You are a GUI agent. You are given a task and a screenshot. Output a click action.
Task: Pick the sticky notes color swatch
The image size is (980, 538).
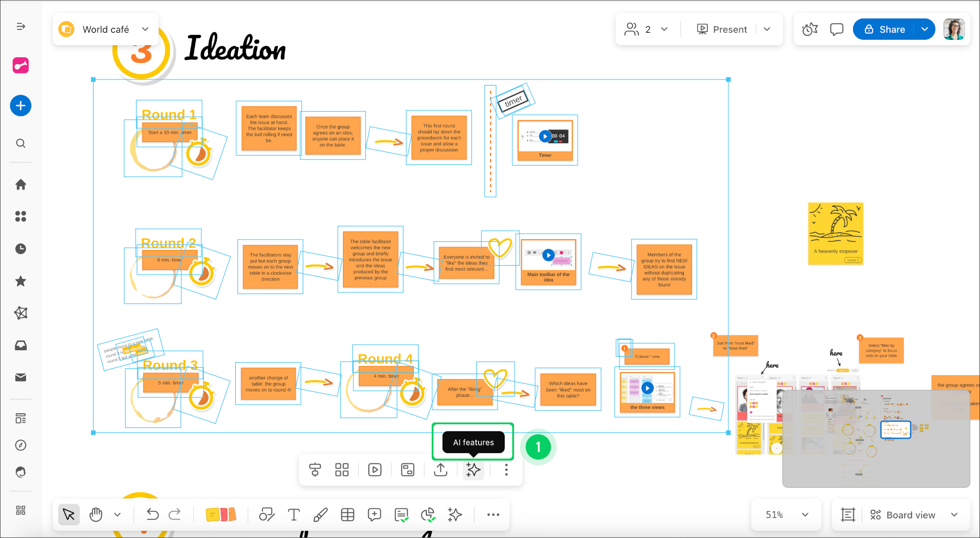click(220, 515)
